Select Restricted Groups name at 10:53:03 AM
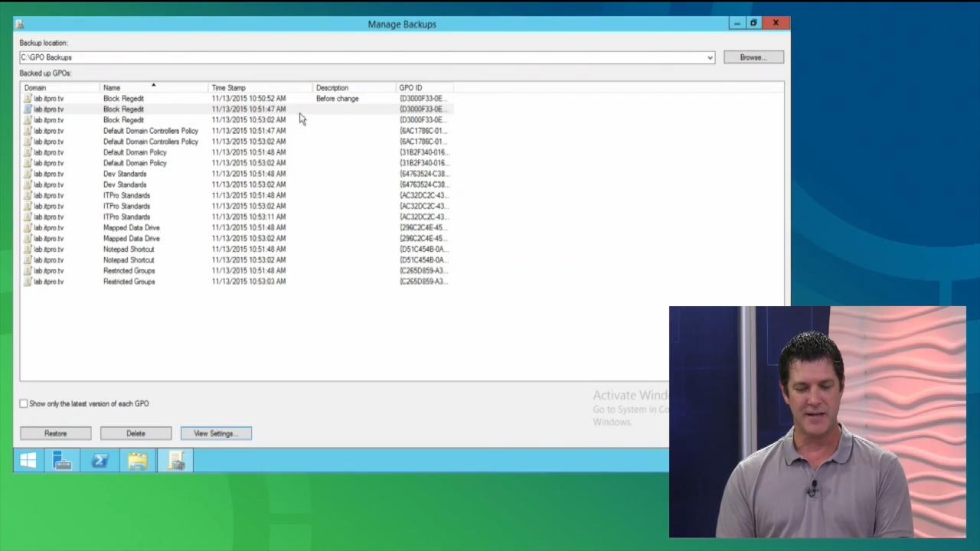The height and width of the screenshot is (551, 980). [129, 281]
